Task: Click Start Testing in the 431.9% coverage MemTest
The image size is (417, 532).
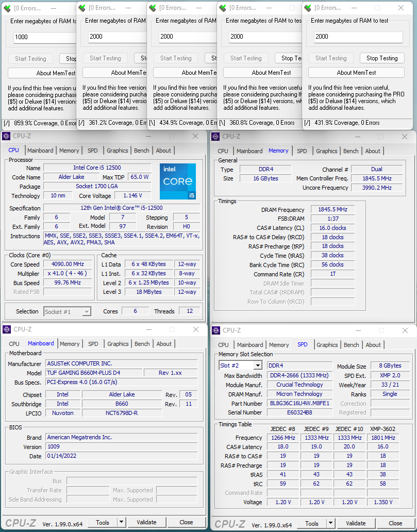Action: (331, 58)
